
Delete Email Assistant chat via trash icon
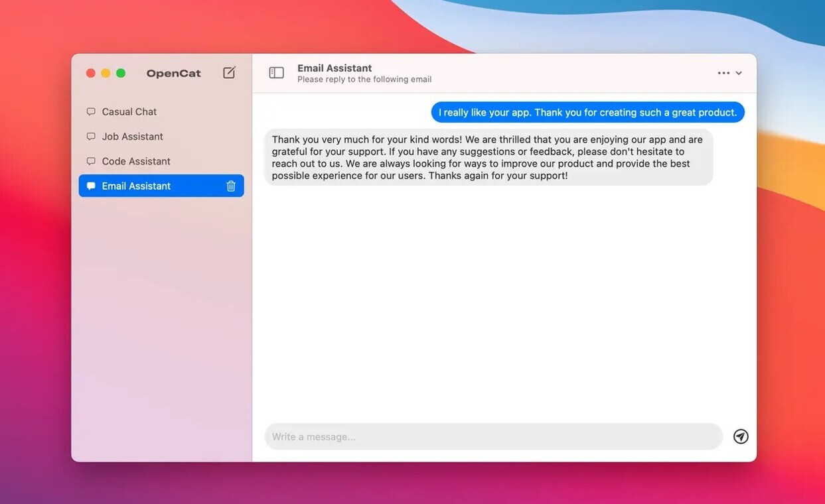(230, 186)
